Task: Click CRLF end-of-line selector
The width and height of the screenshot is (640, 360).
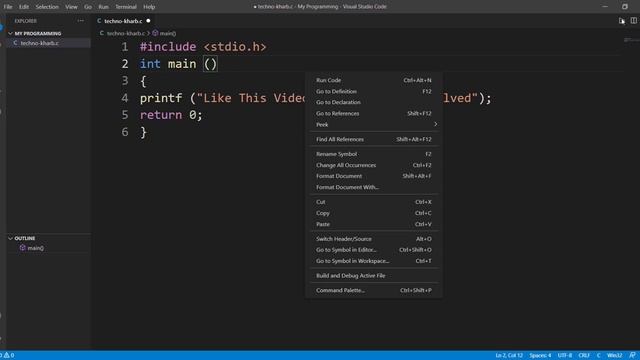Action: 584,355
